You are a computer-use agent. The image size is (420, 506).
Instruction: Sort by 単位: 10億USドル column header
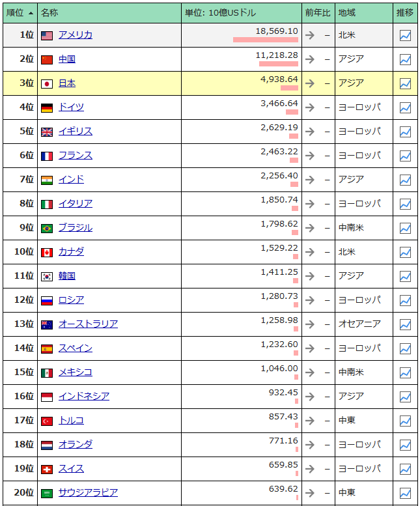click(242, 13)
